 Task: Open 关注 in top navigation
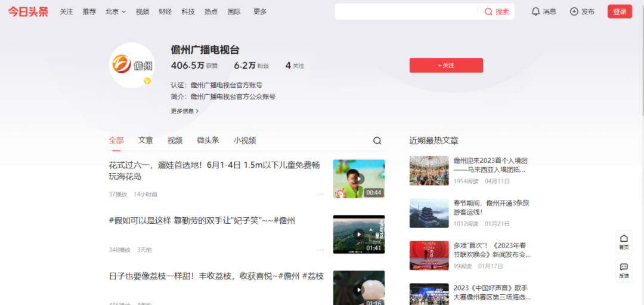[x=67, y=11]
